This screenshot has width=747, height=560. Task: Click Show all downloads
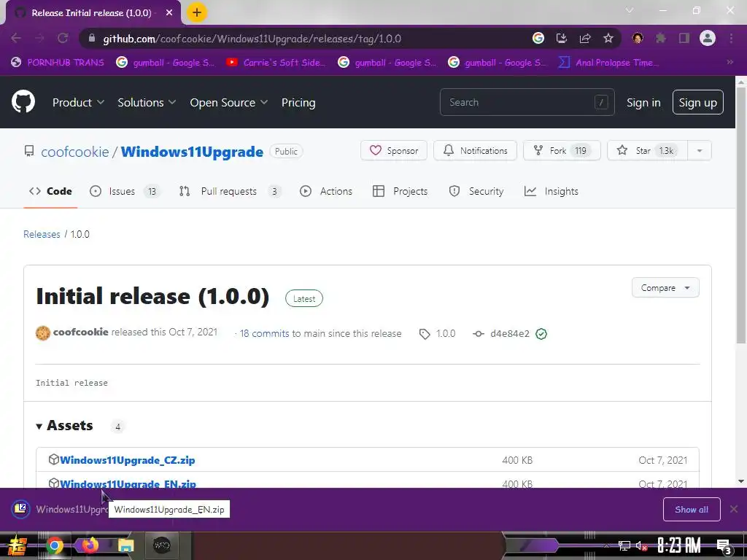pyautogui.click(x=692, y=510)
